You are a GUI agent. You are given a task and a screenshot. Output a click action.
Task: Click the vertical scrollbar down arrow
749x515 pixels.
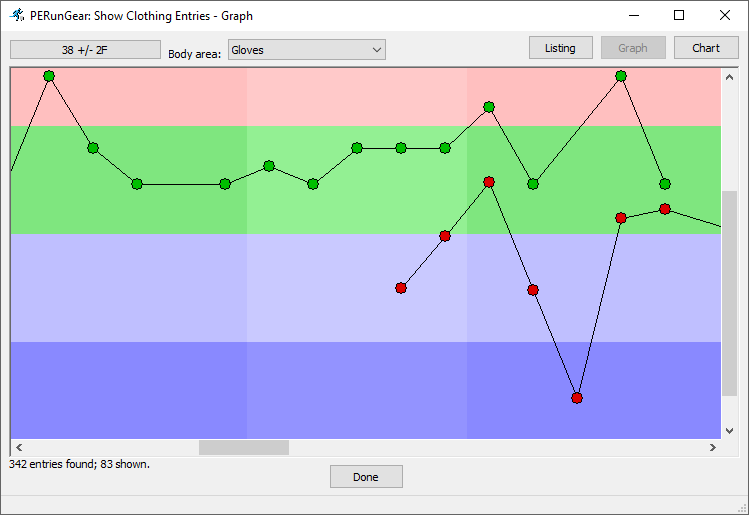(x=730, y=430)
